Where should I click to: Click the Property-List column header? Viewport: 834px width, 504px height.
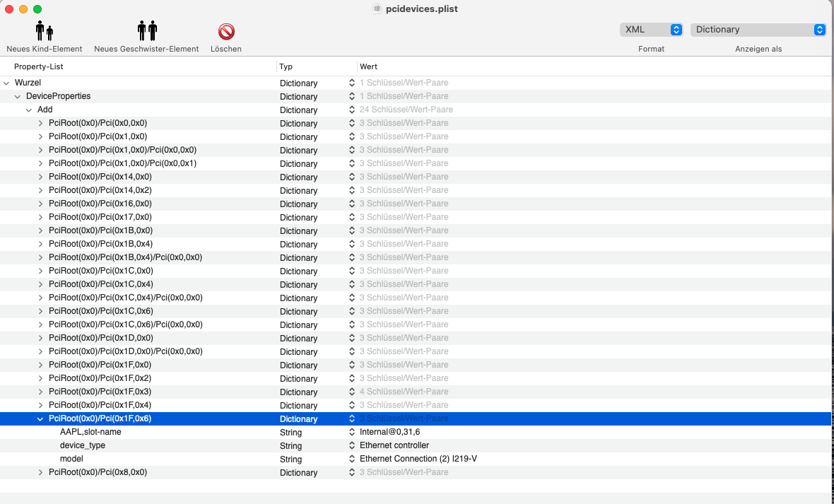point(39,66)
